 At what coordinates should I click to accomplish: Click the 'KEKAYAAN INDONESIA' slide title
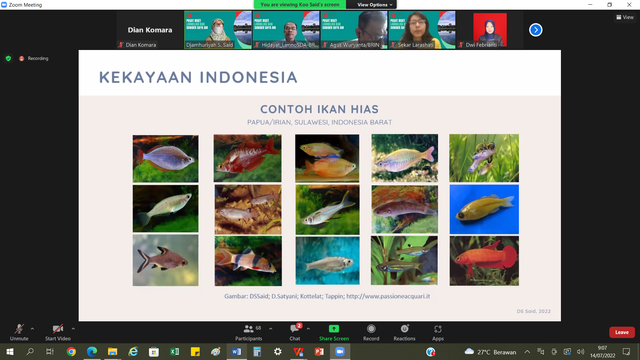(x=198, y=78)
